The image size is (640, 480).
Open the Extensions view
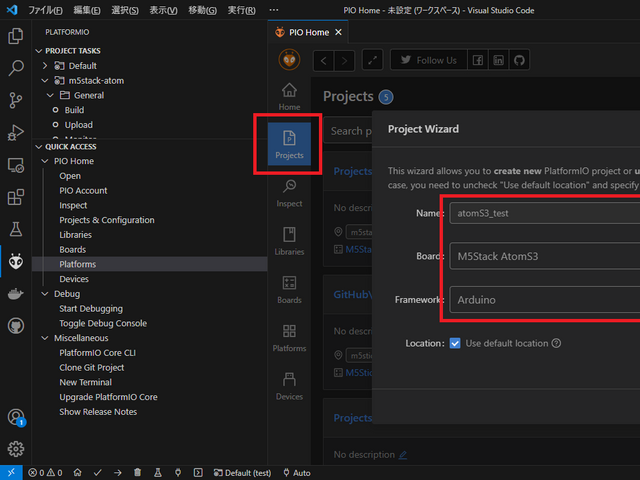coord(16,198)
